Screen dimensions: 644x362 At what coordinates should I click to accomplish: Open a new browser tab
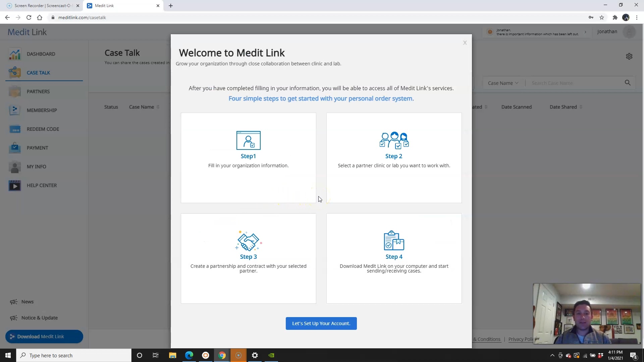coord(171,6)
